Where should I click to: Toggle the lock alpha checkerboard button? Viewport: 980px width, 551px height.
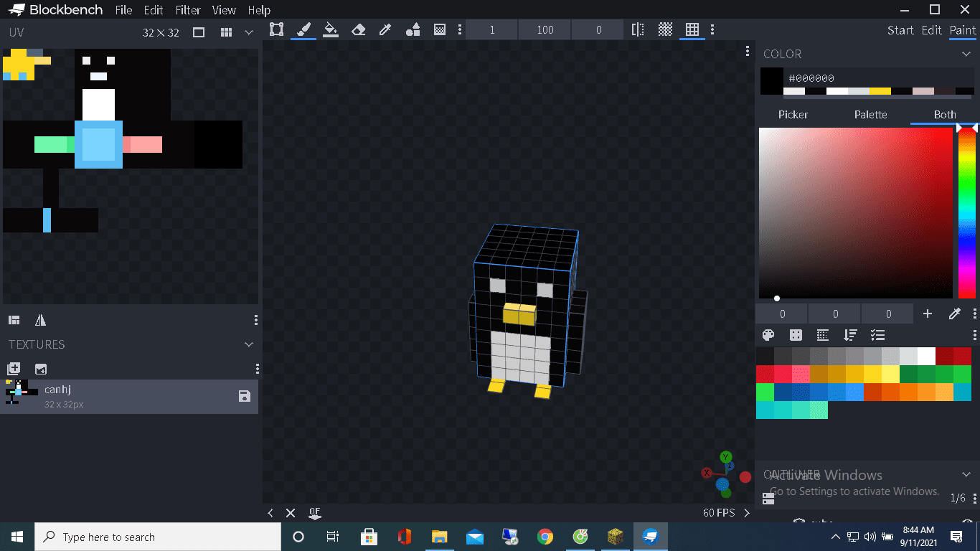tap(665, 29)
